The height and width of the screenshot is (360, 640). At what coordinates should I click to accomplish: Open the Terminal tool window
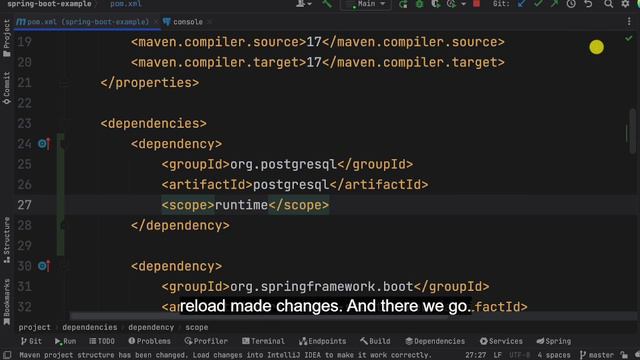(x=263, y=341)
